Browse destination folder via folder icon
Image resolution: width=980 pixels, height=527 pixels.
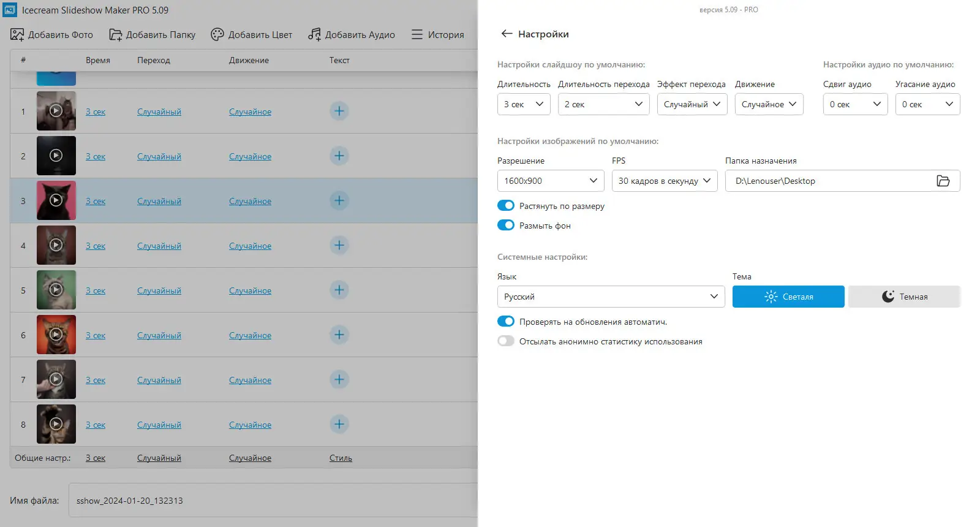[943, 181]
